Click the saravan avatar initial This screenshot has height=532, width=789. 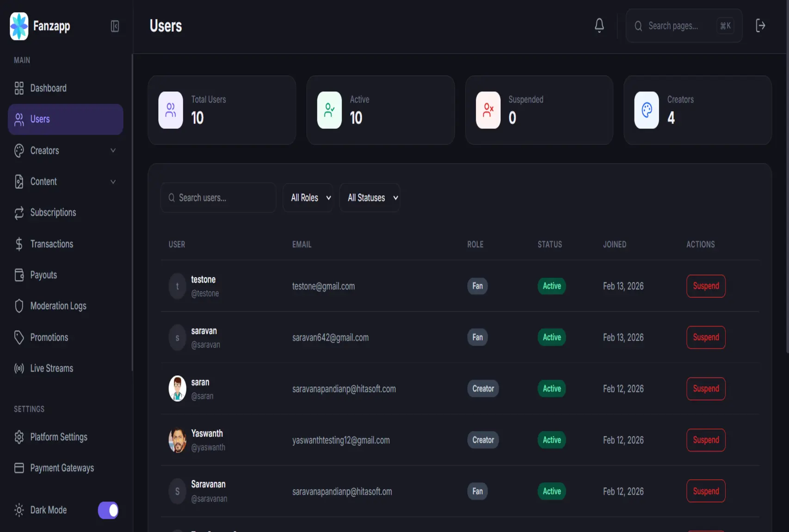(x=177, y=338)
